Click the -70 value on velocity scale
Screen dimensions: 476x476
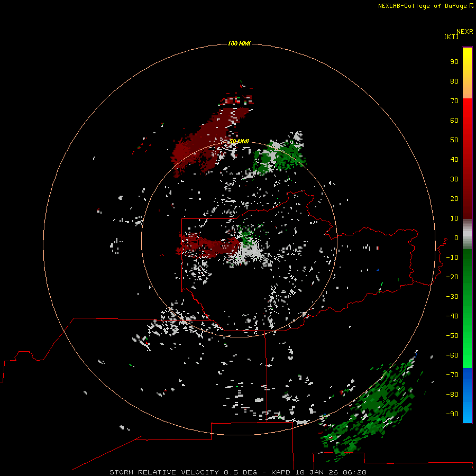[x=452, y=375]
